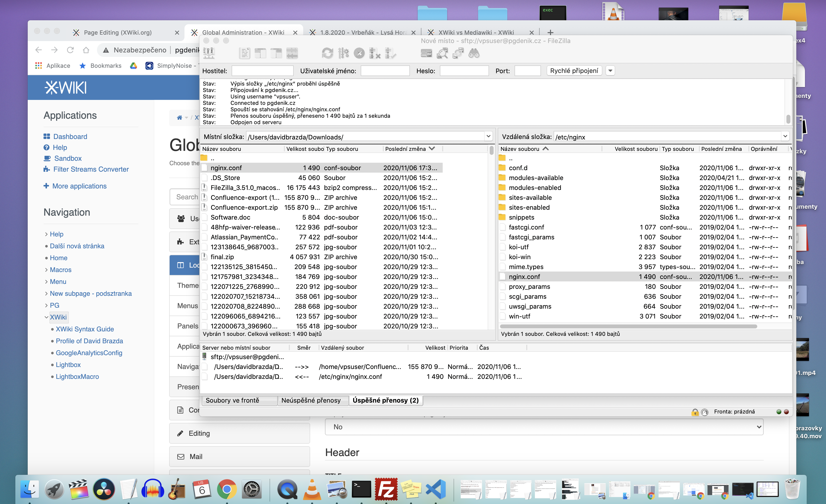Open the 'No' select box in XWiki
This screenshot has width=826, height=504.
coord(544,427)
